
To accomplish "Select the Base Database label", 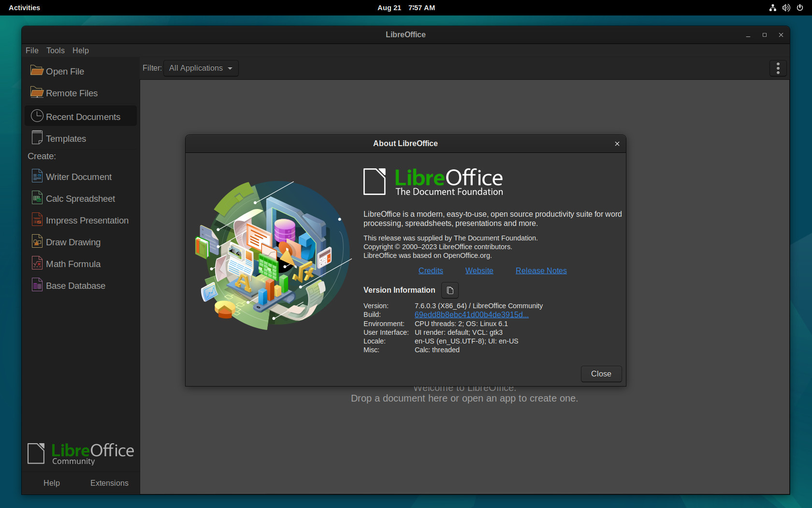I will 75,285.
